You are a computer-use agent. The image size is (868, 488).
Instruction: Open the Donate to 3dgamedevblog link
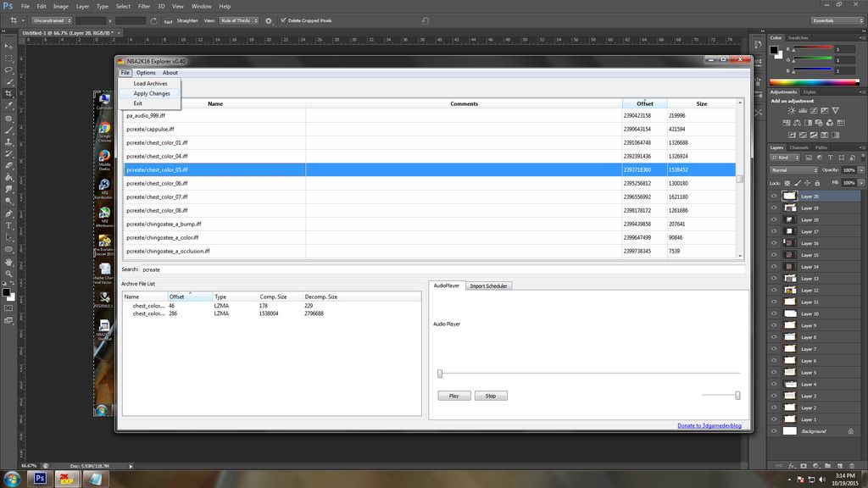point(709,425)
